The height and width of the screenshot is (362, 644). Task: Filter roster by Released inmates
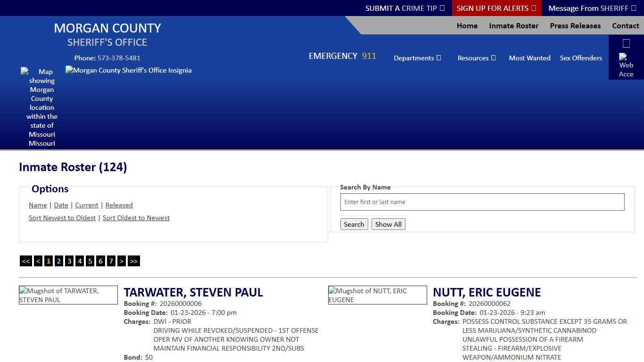tap(119, 205)
